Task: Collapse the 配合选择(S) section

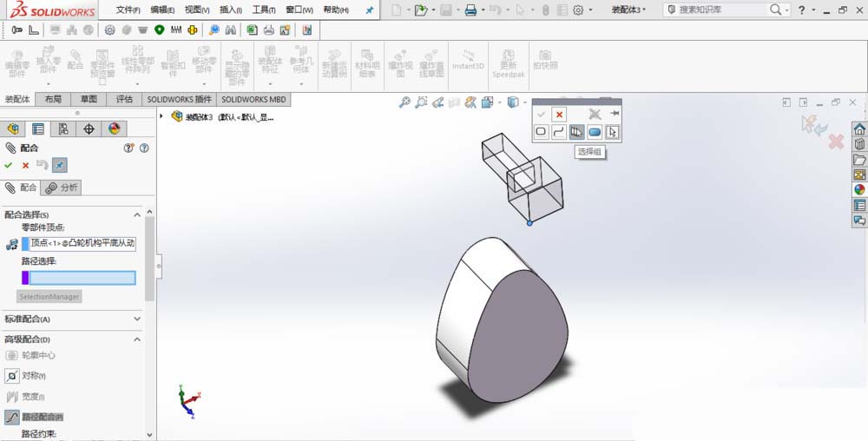Action: click(x=137, y=214)
